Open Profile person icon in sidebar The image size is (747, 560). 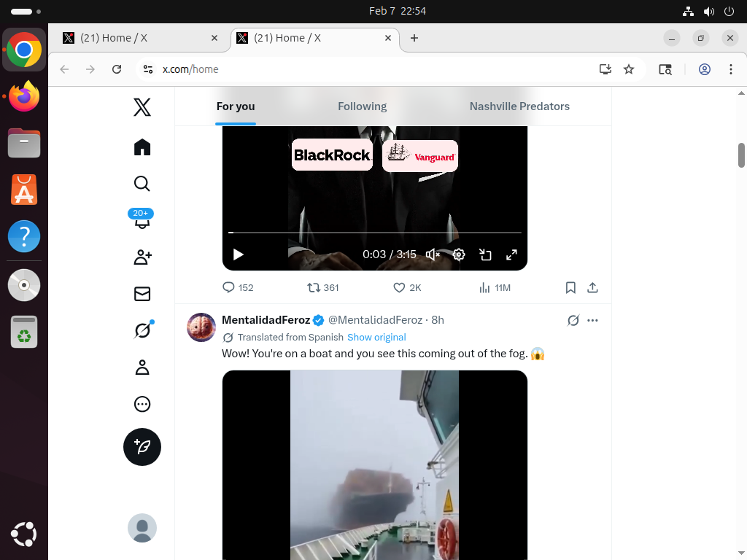pyautogui.click(x=142, y=367)
